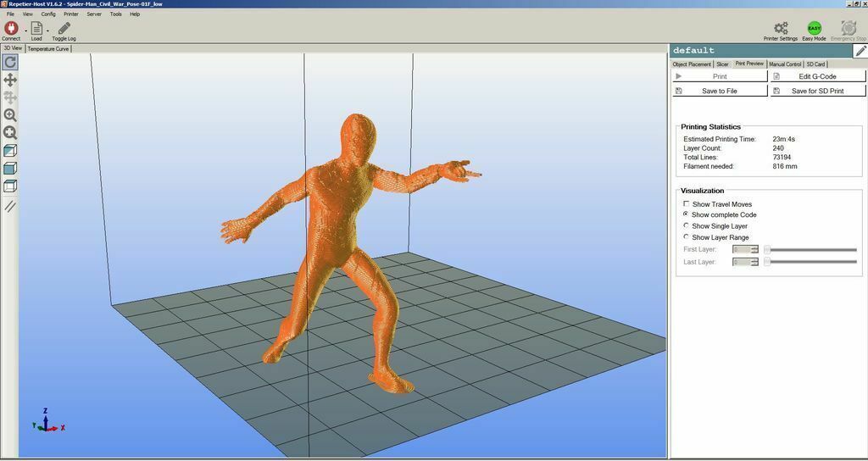Switch to front cube view icon
868x461 pixels.
pyautogui.click(x=10, y=169)
